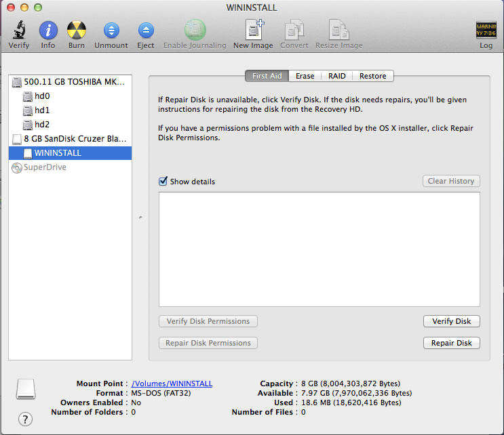This screenshot has height=435, width=504.
Task: Unmount the selected volume via toolbar
Action: click(111, 30)
